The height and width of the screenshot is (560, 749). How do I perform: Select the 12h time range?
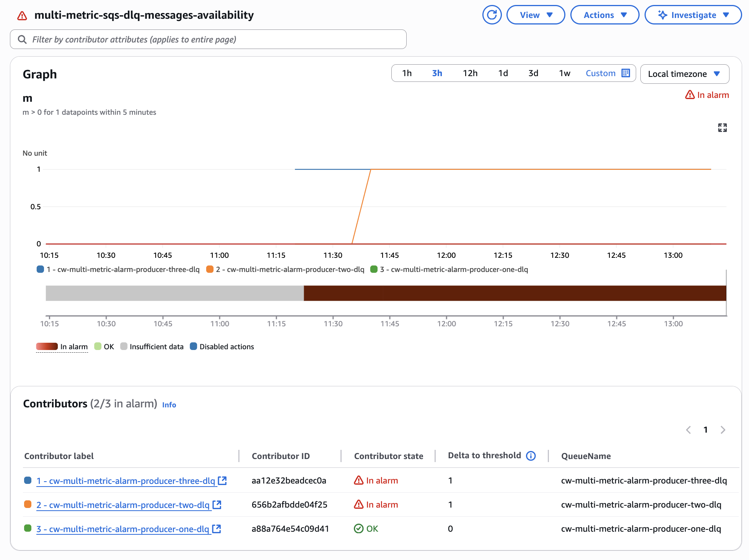point(470,73)
